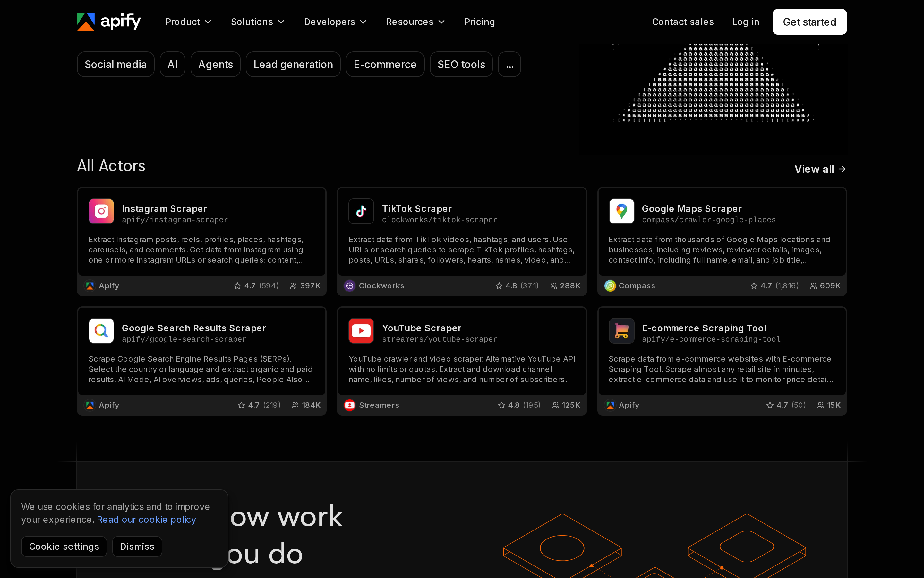Click the apify/instagram-scraper path text

(175, 220)
